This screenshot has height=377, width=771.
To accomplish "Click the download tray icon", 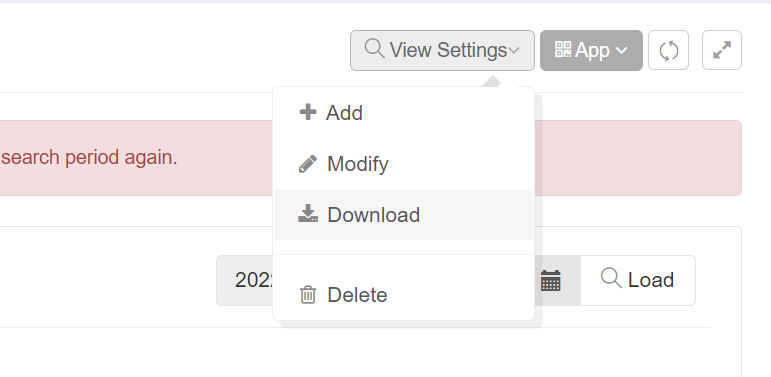I will point(308,214).
